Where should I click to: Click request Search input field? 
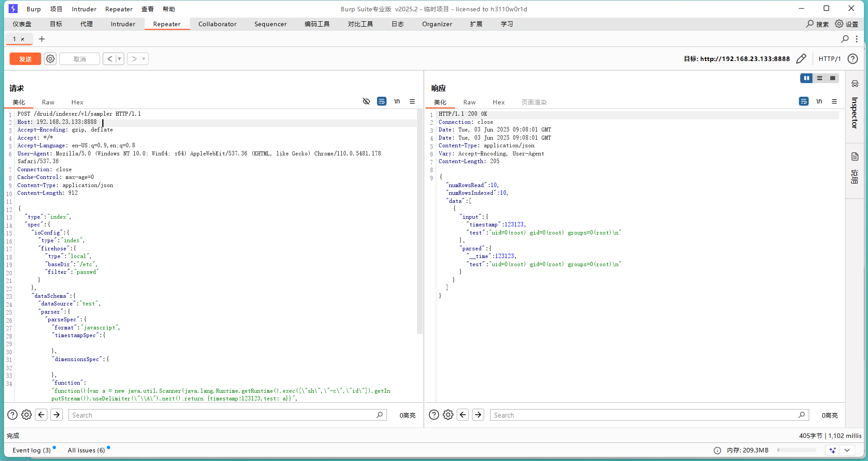227,415
